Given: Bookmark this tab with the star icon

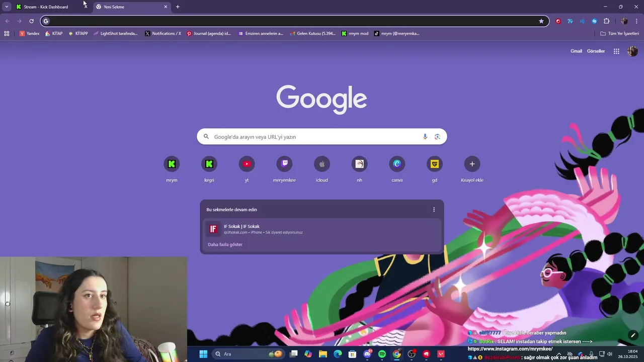Looking at the screenshot, I should [x=541, y=21].
